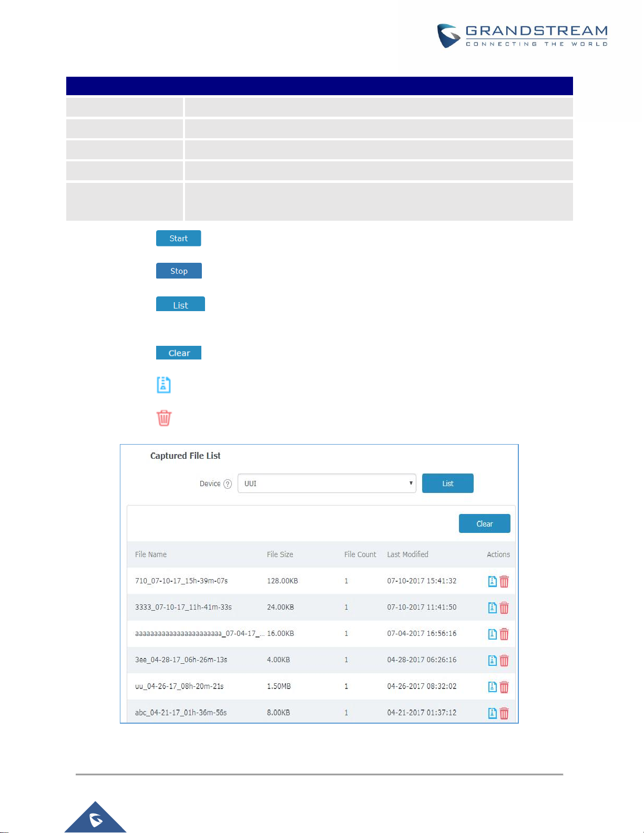Image resolution: width=644 pixels, height=833 pixels.
Task: Click the 8.00KB file size cell
Action: 279,713
